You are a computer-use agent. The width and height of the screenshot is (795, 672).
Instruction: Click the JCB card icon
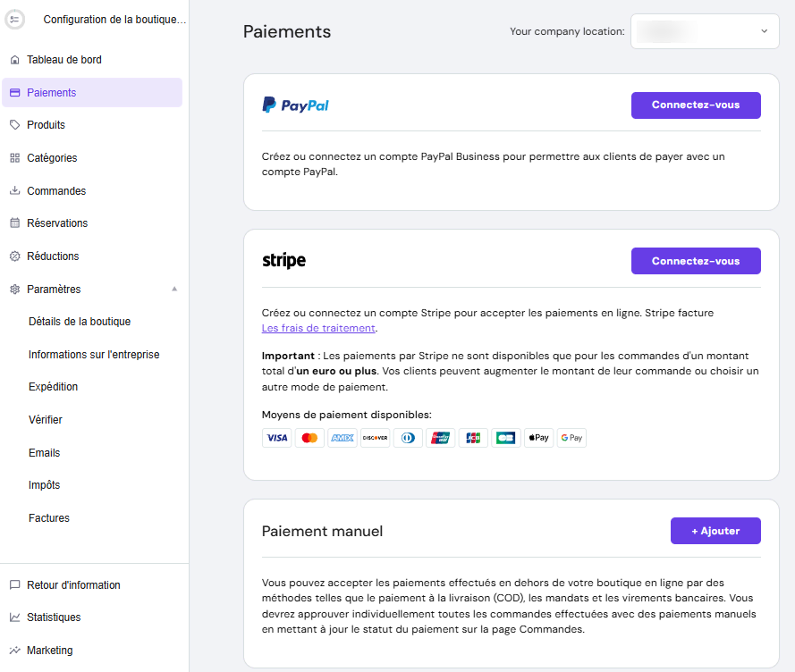click(473, 438)
